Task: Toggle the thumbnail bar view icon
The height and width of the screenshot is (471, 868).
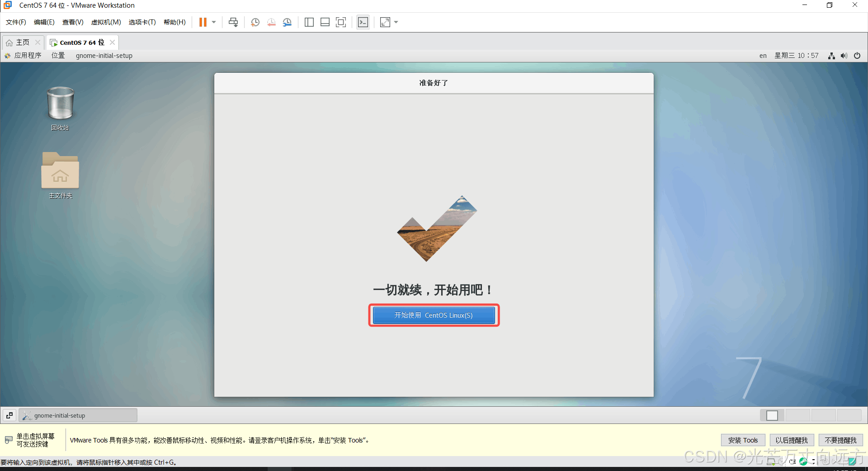Action: (325, 22)
